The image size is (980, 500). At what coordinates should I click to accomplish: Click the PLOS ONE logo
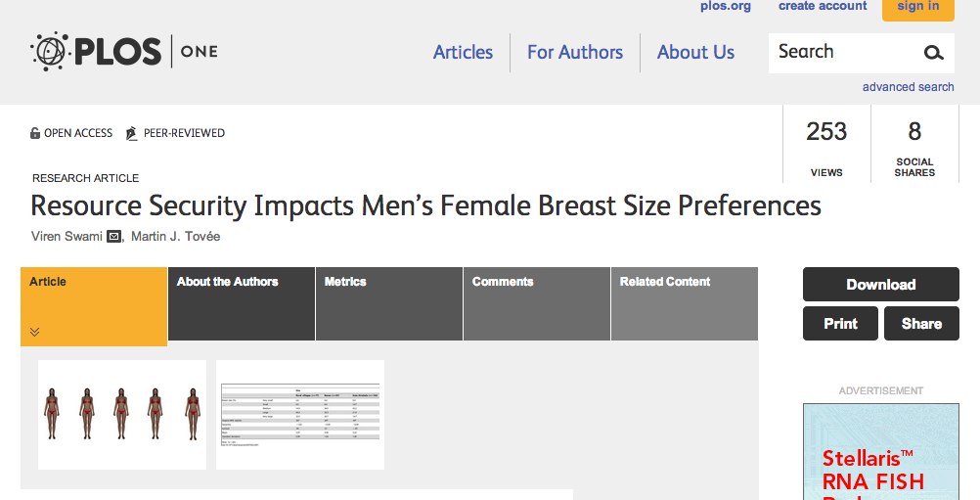[124, 51]
